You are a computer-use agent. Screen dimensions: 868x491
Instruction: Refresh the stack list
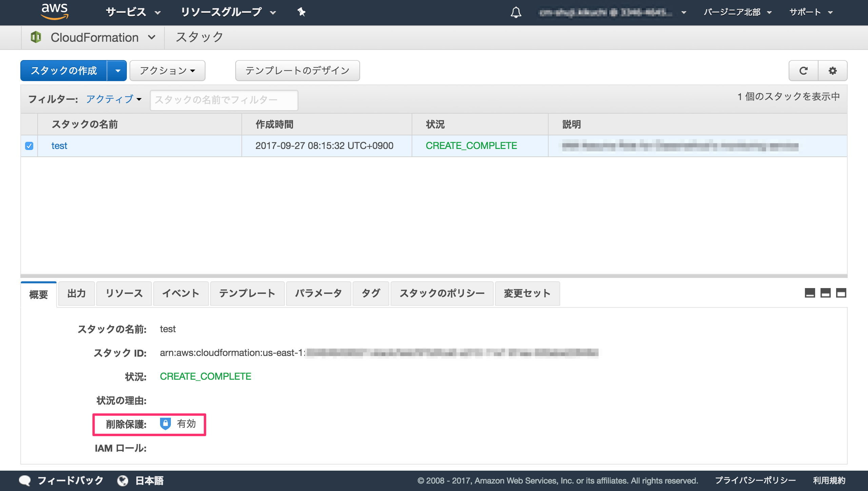tap(803, 71)
